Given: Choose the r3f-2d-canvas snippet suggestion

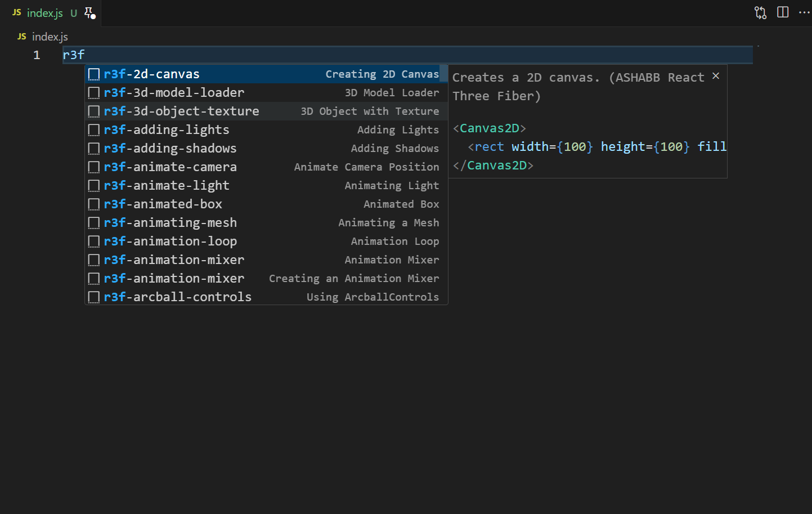Looking at the screenshot, I should 266,74.
